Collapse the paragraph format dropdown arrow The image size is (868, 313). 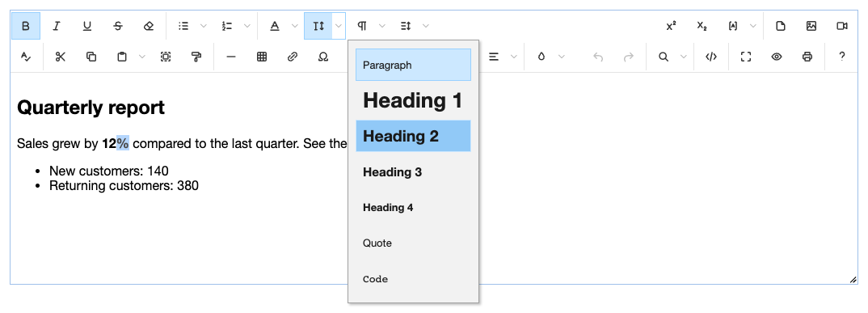tap(382, 26)
